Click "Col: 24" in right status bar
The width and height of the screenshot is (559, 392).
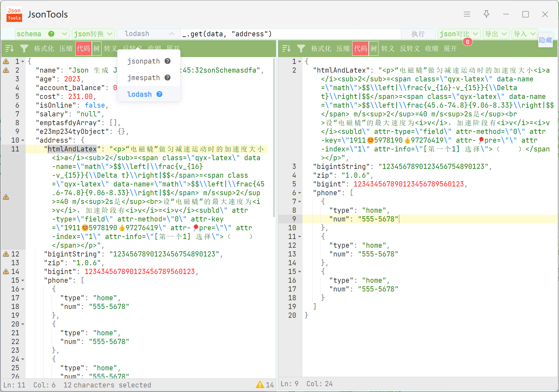pos(319,384)
